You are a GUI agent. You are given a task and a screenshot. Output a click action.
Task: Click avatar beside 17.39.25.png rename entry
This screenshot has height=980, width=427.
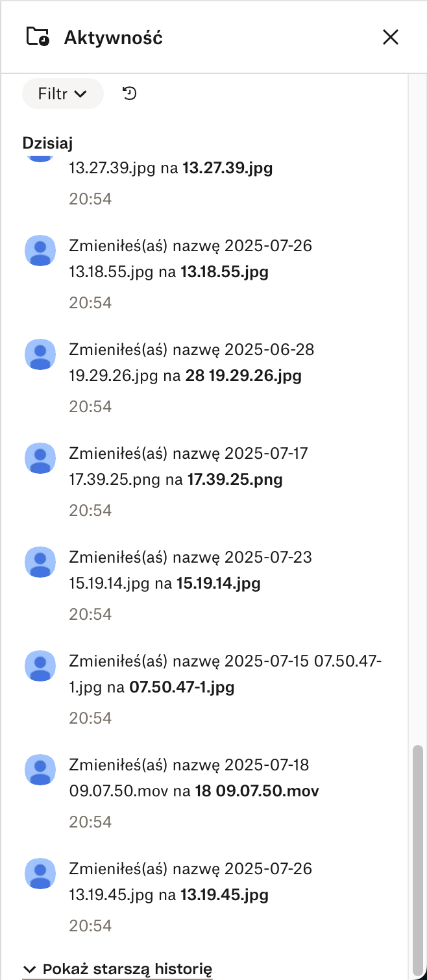point(40,458)
